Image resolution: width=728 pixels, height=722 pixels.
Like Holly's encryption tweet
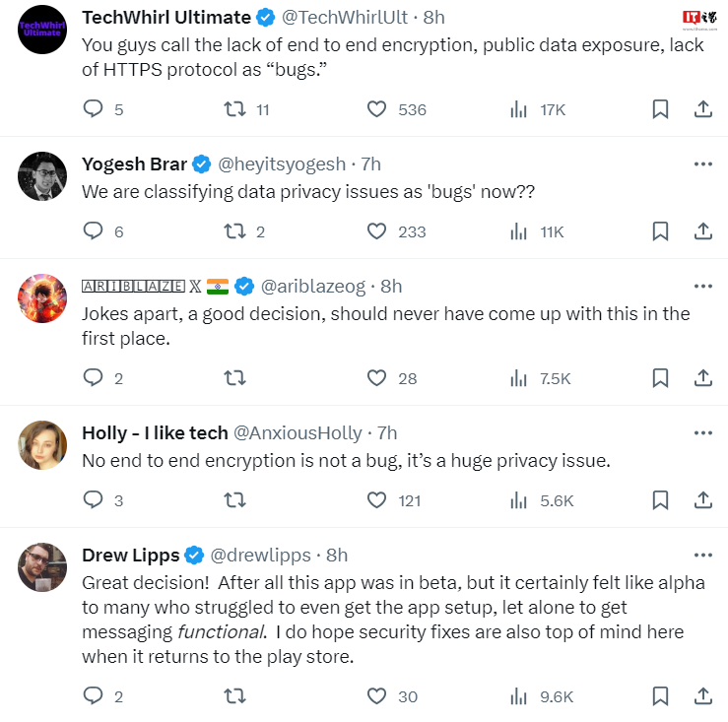click(376, 500)
